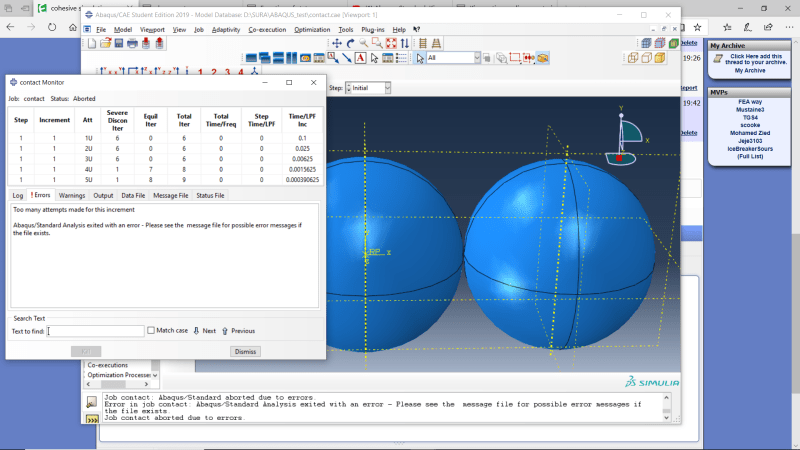Switch to the Status File tab

[210, 195]
